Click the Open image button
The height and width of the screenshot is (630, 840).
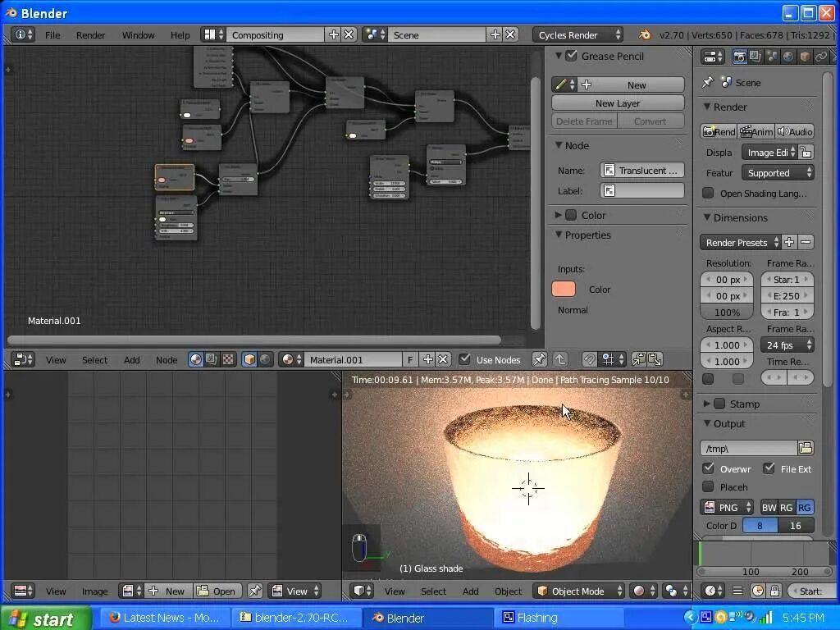[217, 591]
